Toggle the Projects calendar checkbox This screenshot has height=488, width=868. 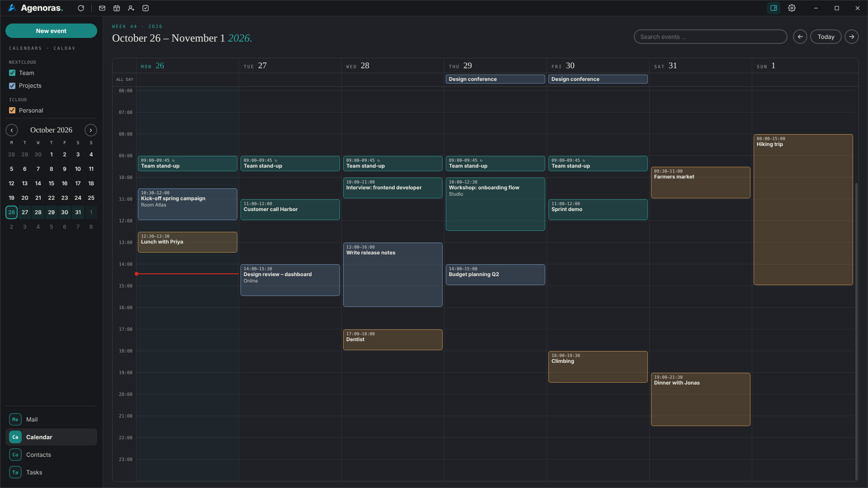[x=12, y=85]
